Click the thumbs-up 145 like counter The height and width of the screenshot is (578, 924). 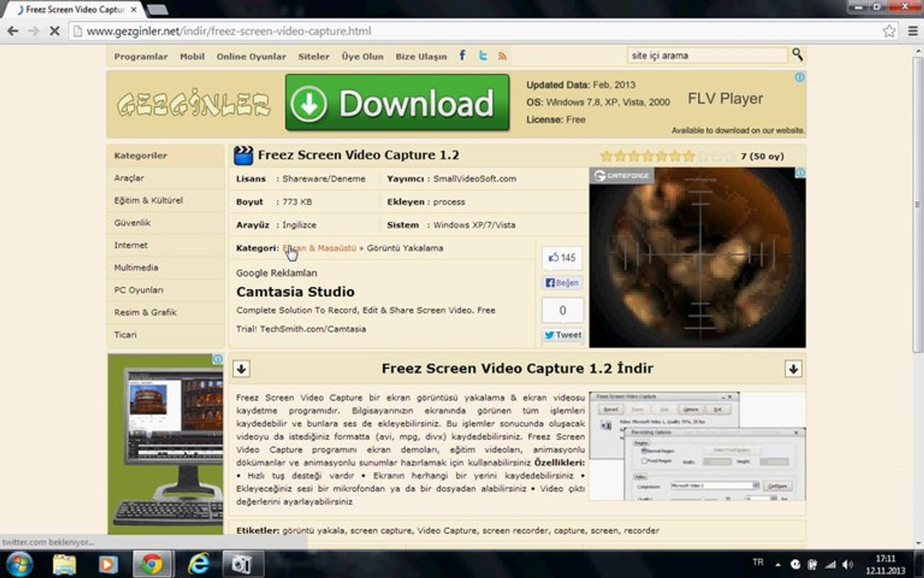coord(562,257)
